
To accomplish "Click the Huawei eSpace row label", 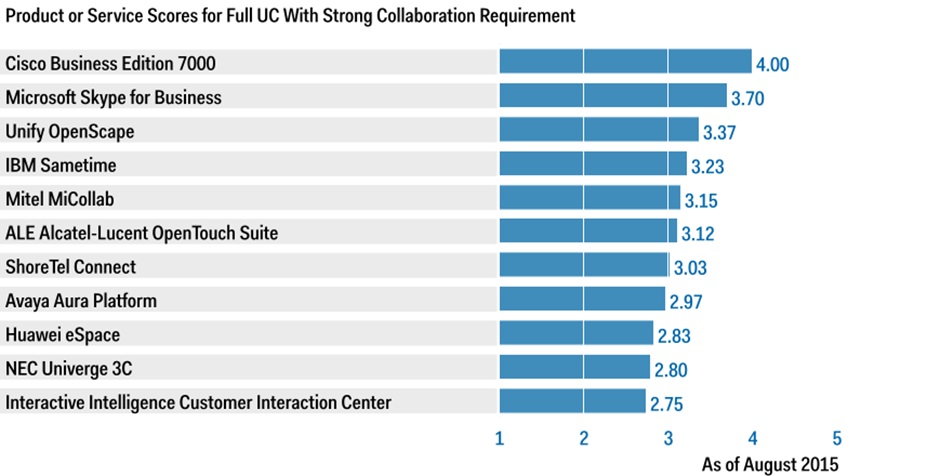I will (x=61, y=334).
